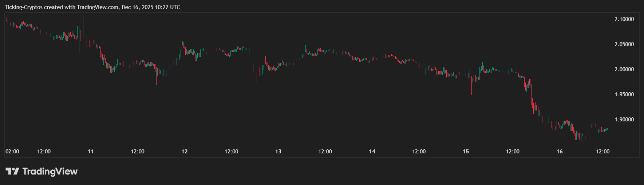Select date 14 on the time axis
The height and width of the screenshot is (185, 644).
372,152
